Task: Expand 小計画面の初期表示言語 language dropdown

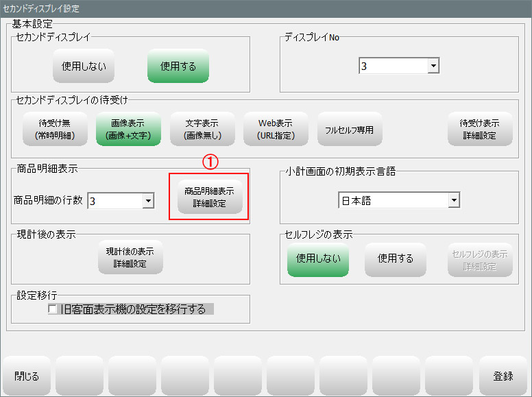Action: (453, 200)
